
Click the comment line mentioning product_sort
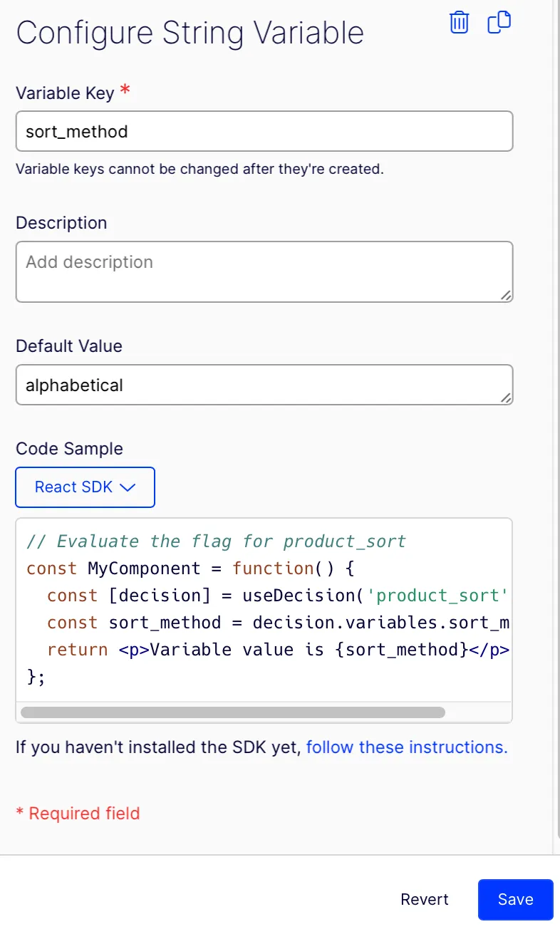coord(216,541)
